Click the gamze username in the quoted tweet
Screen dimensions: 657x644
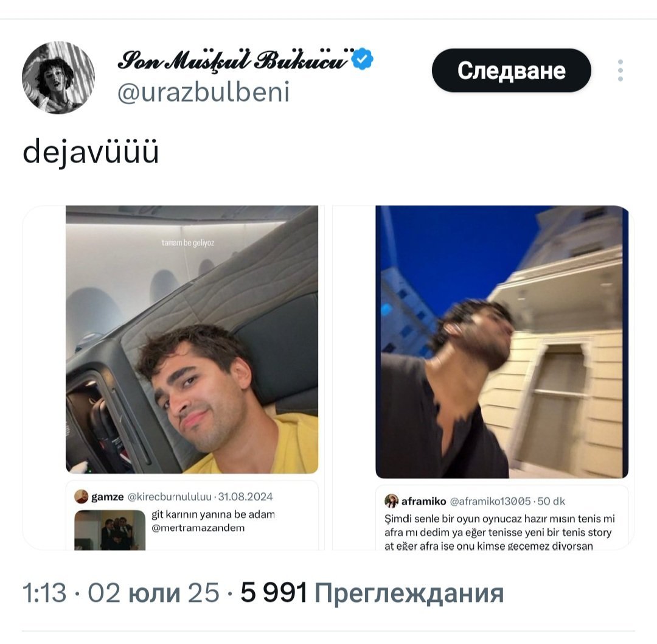107,497
